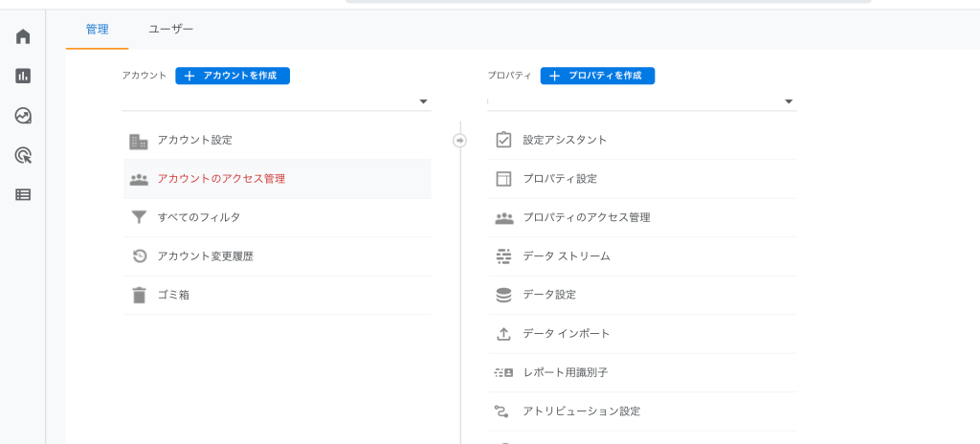Click the funnel icon for すべてのフィルタ
Image resolution: width=980 pixels, height=444 pixels.
click(139, 217)
